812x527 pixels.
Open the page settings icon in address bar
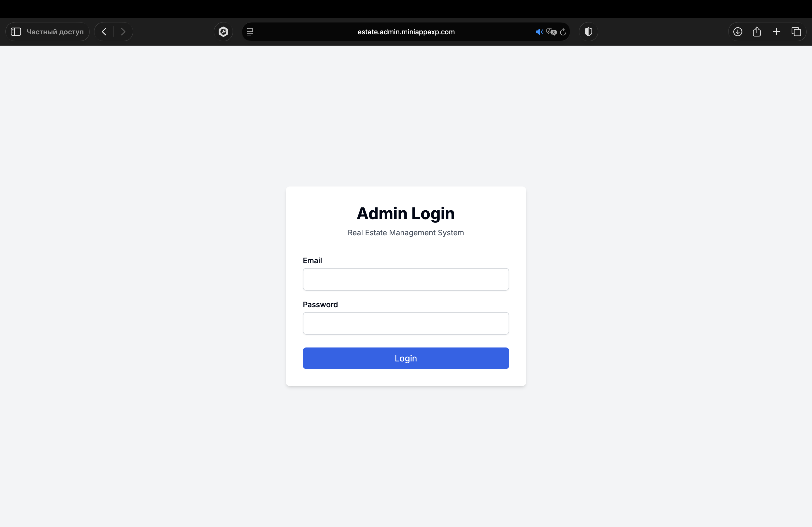pos(250,32)
